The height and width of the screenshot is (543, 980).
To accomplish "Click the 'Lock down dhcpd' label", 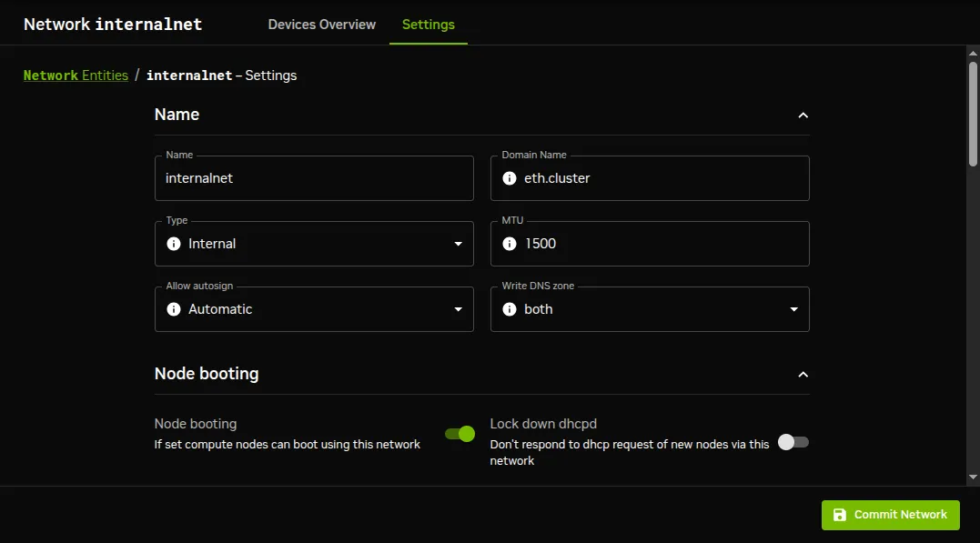I will pos(543,424).
